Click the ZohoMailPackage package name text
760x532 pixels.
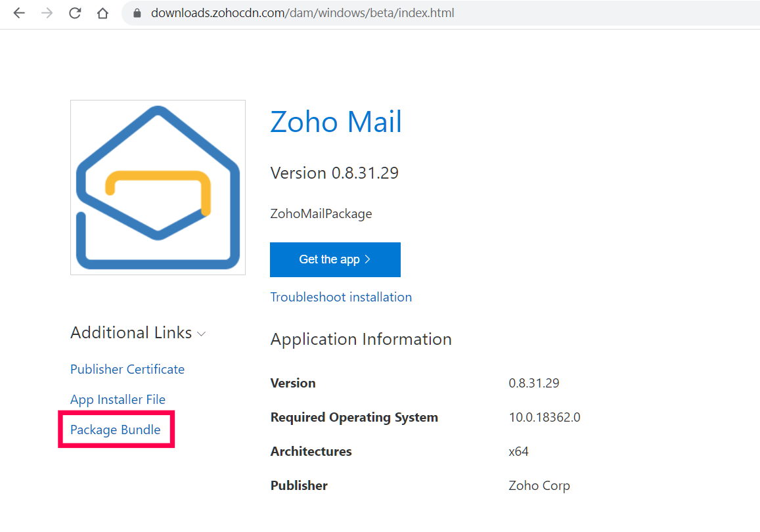321,213
